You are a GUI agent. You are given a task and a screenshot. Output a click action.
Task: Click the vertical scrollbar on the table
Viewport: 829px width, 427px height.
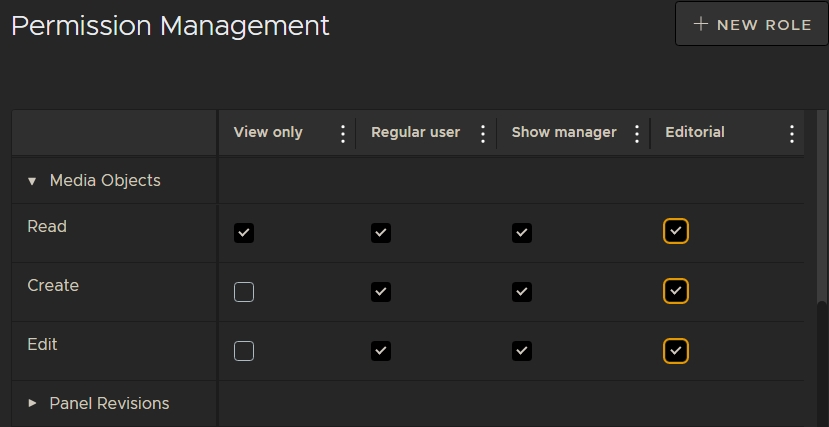click(x=822, y=250)
